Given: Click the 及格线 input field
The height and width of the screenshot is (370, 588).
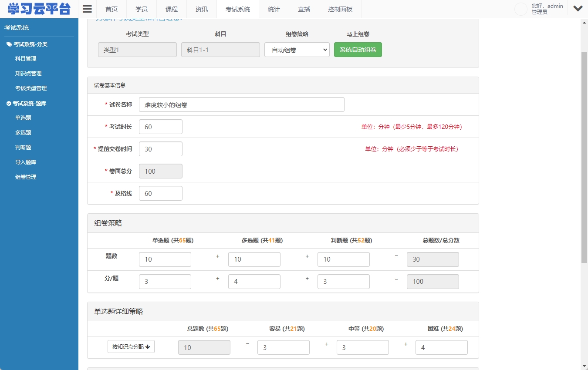Looking at the screenshot, I should point(160,193).
